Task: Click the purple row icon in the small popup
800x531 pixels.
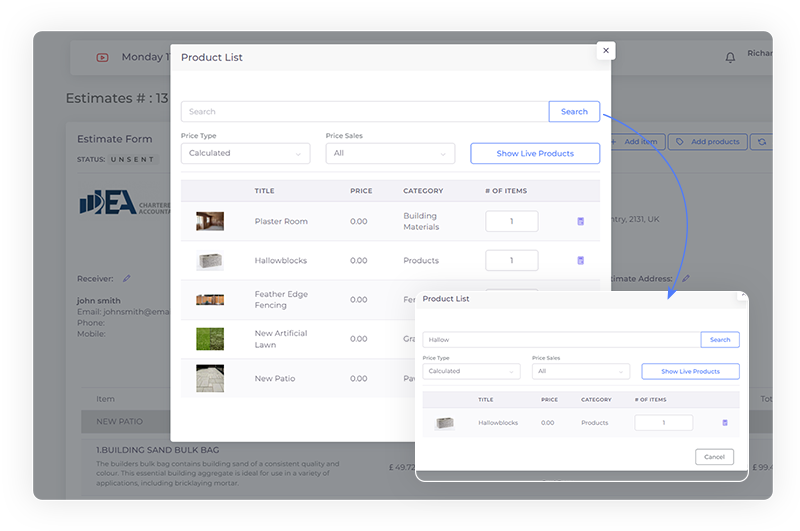Action: [x=725, y=423]
